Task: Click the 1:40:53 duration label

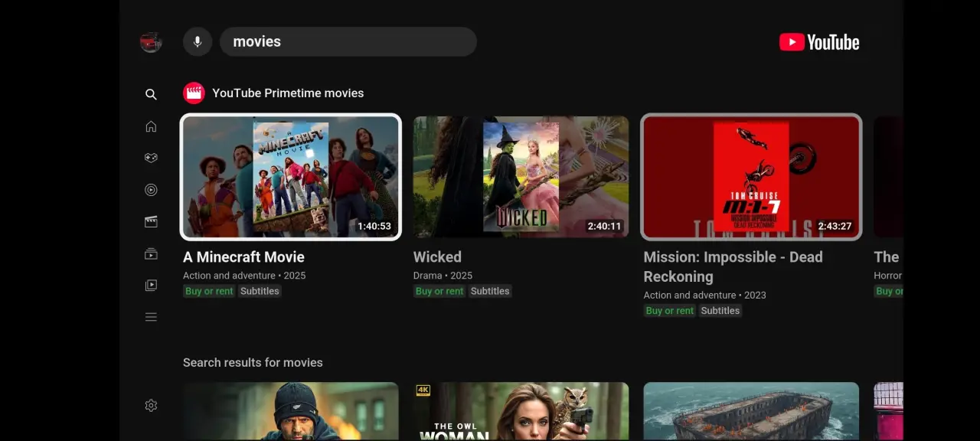Action: click(x=374, y=227)
